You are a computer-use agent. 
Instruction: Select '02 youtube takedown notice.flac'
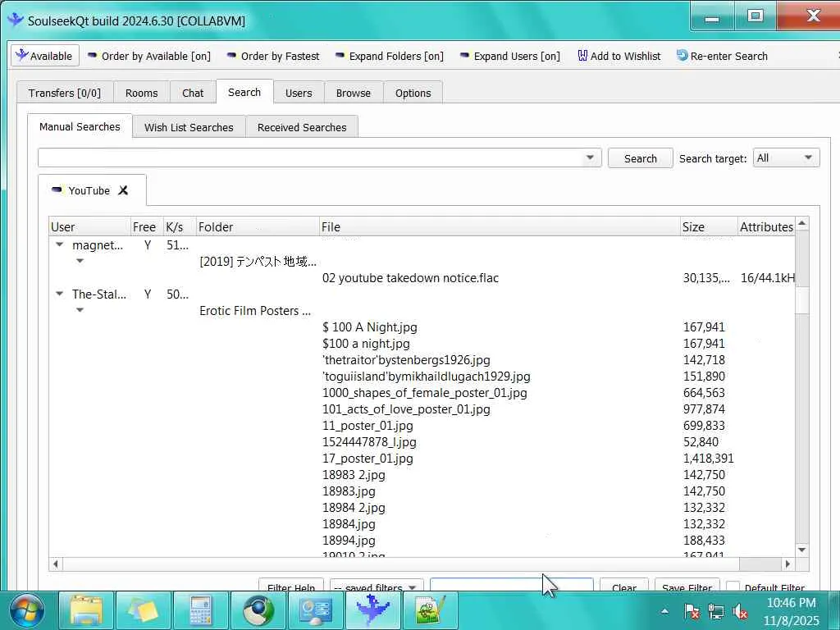[410, 278]
